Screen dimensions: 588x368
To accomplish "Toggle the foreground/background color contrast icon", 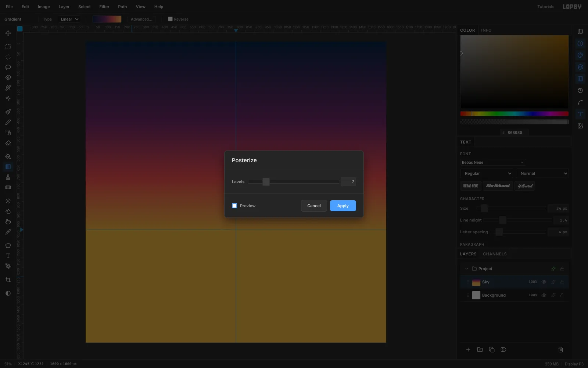I will point(8,293).
